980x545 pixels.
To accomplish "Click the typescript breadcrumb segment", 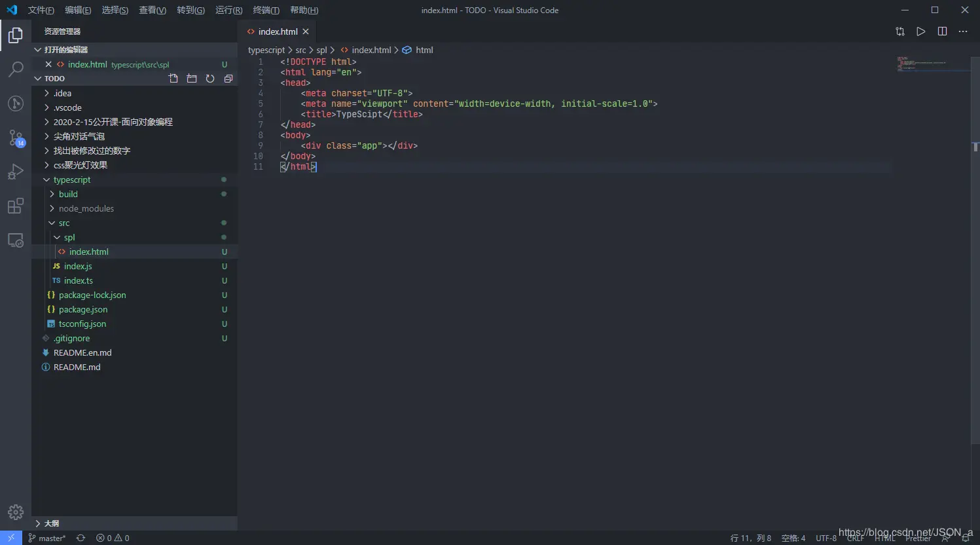I will (x=266, y=50).
